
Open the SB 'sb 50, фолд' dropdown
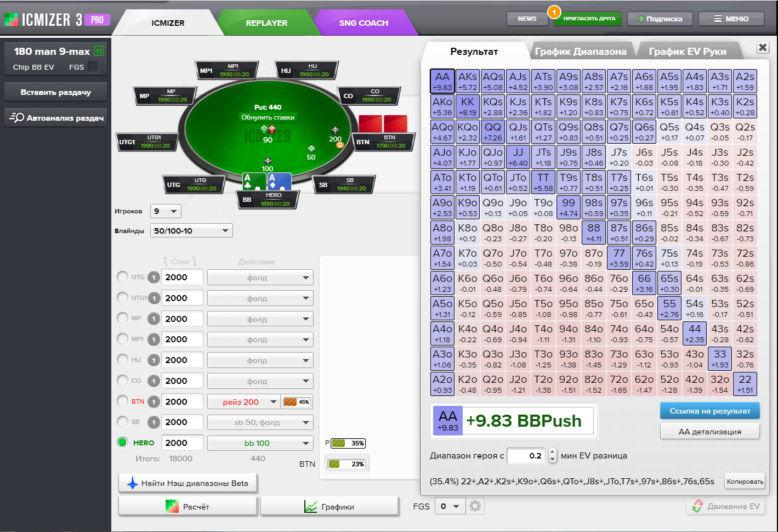coord(260,422)
